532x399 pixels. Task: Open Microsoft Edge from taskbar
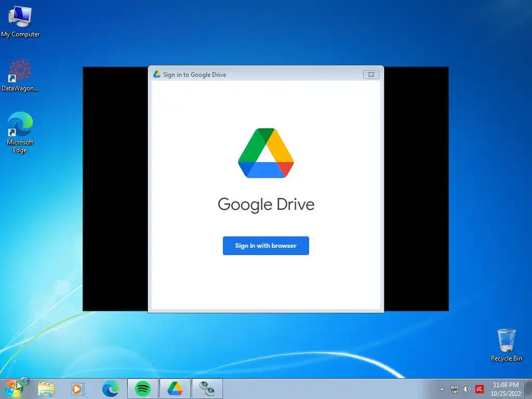pos(111,389)
